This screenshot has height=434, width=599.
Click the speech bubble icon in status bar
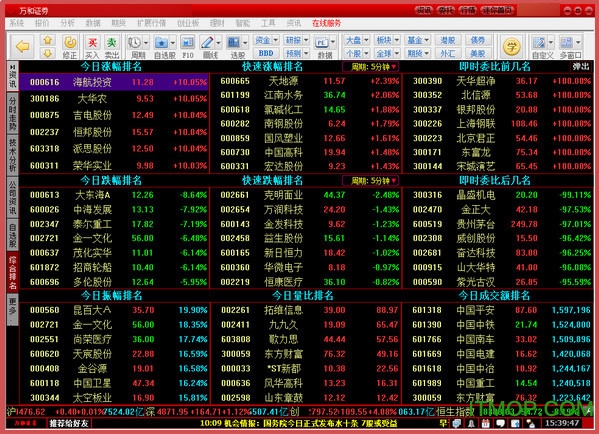(x=500, y=423)
